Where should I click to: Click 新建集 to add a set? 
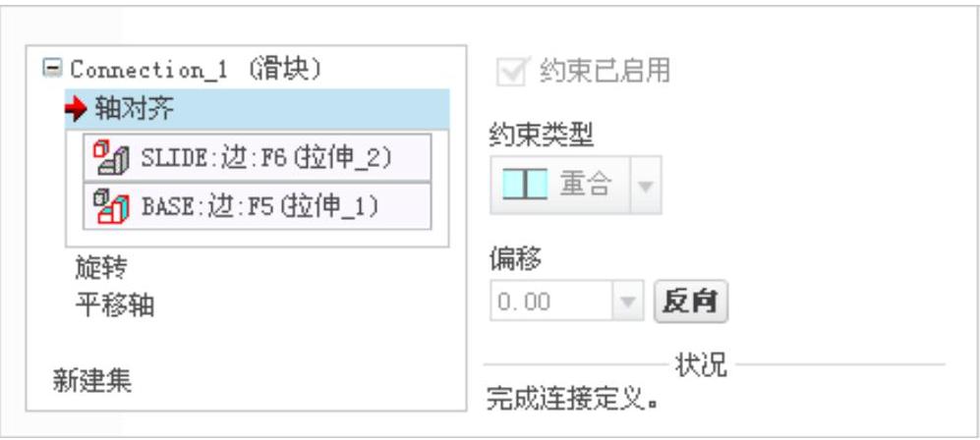pos(91,380)
